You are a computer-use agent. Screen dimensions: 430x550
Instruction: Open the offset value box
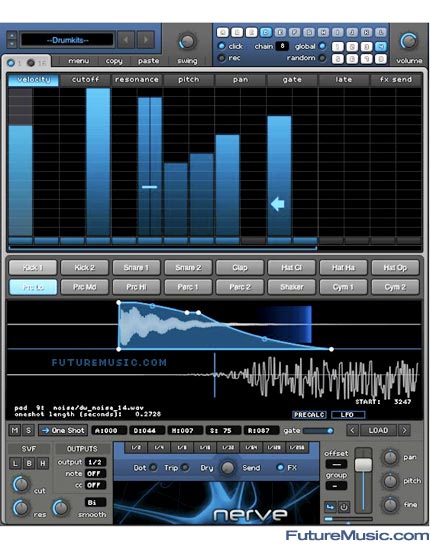[336, 464]
